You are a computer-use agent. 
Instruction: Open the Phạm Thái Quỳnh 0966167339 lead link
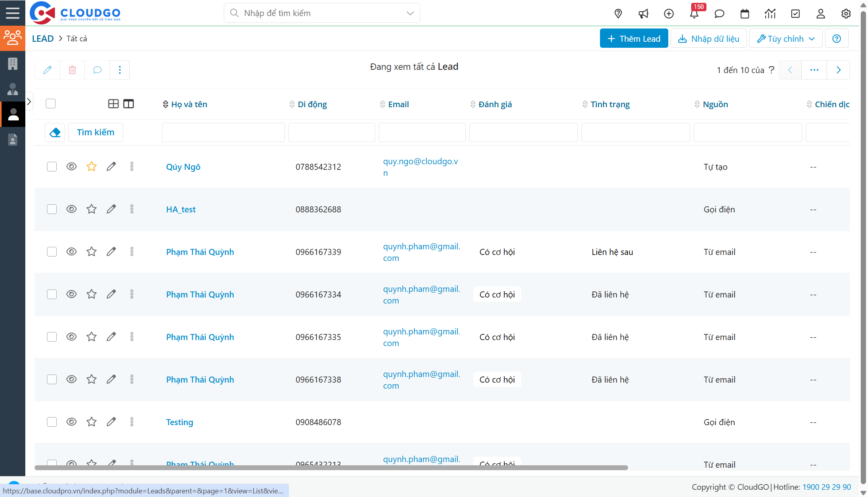point(200,252)
